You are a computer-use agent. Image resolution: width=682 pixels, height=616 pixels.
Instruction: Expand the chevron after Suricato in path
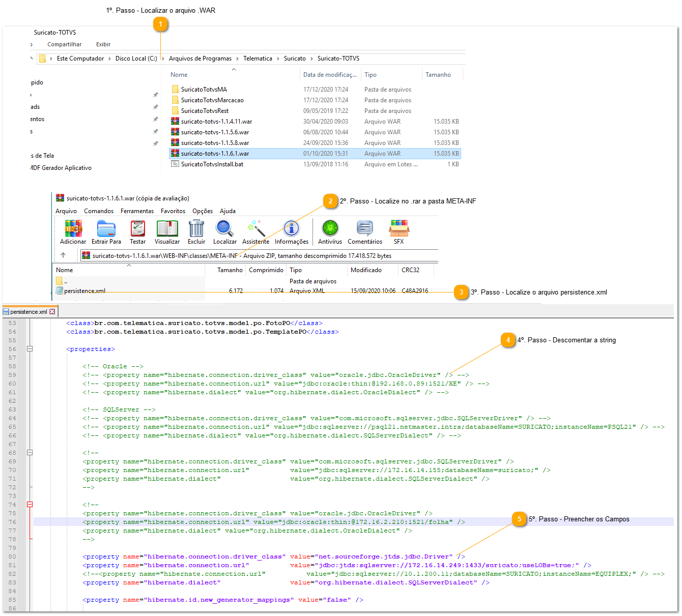(x=311, y=58)
